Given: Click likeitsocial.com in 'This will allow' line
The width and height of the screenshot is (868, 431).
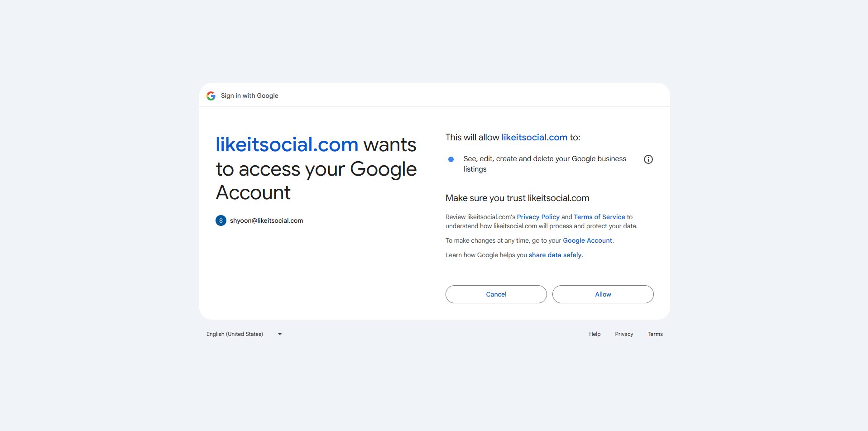Looking at the screenshot, I should point(534,137).
